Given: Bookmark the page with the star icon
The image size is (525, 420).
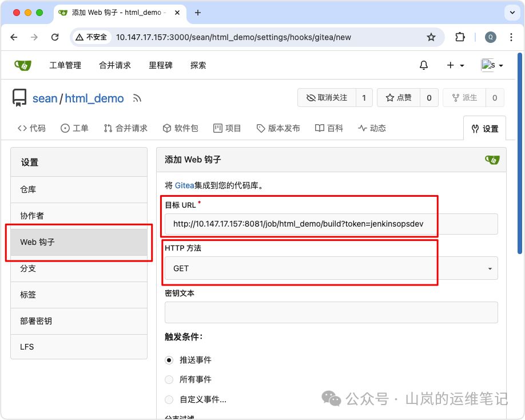Looking at the screenshot, I should 431,37.
